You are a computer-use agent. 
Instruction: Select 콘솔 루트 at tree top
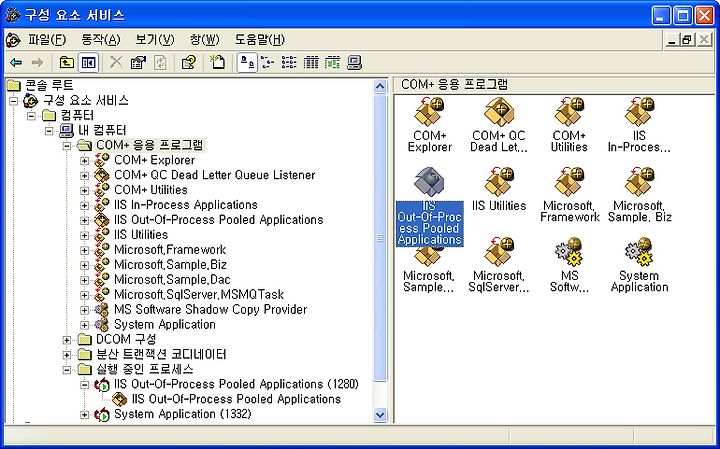(49, 85)
